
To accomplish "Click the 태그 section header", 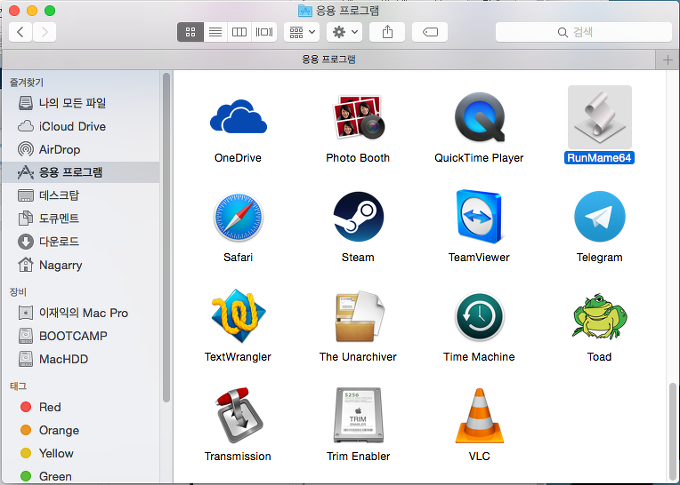I will point(18,386).
